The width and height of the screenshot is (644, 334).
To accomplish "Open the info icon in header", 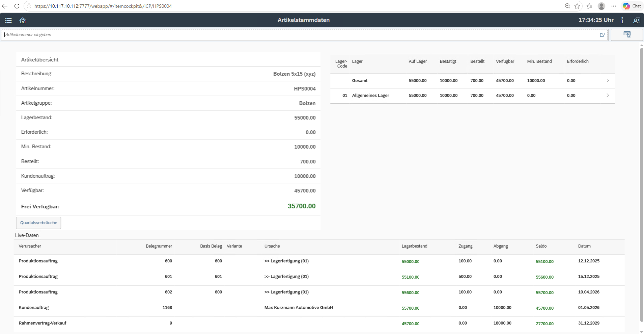I will pos(622,20).
